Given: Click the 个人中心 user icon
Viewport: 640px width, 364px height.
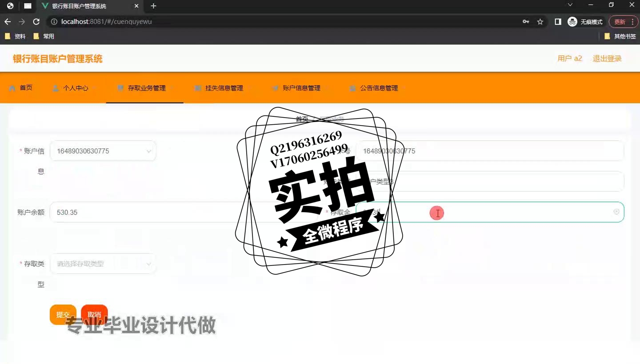Looking at the screenshot, I should click(x=56, y=88).
